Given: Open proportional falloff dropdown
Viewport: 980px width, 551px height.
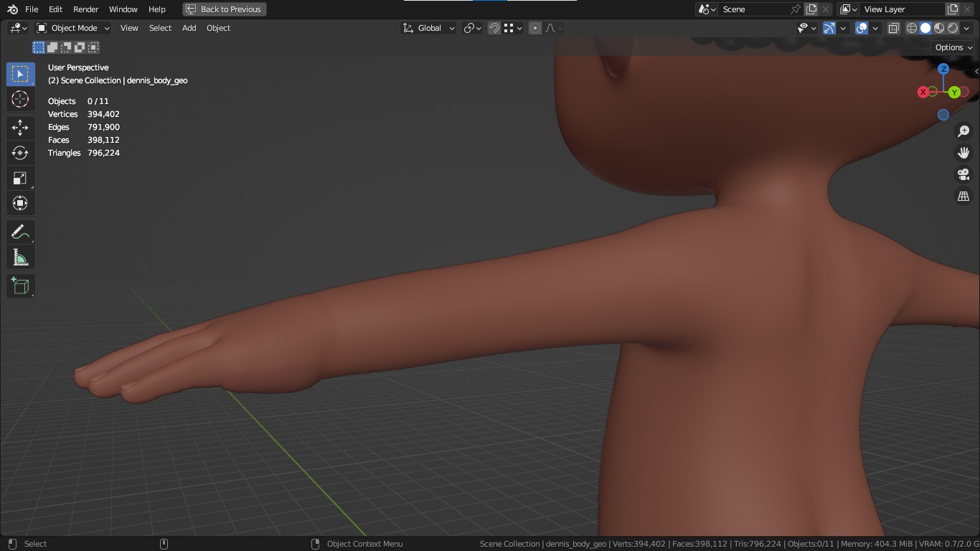Looking at the screenshot, I should coord(554,28).
